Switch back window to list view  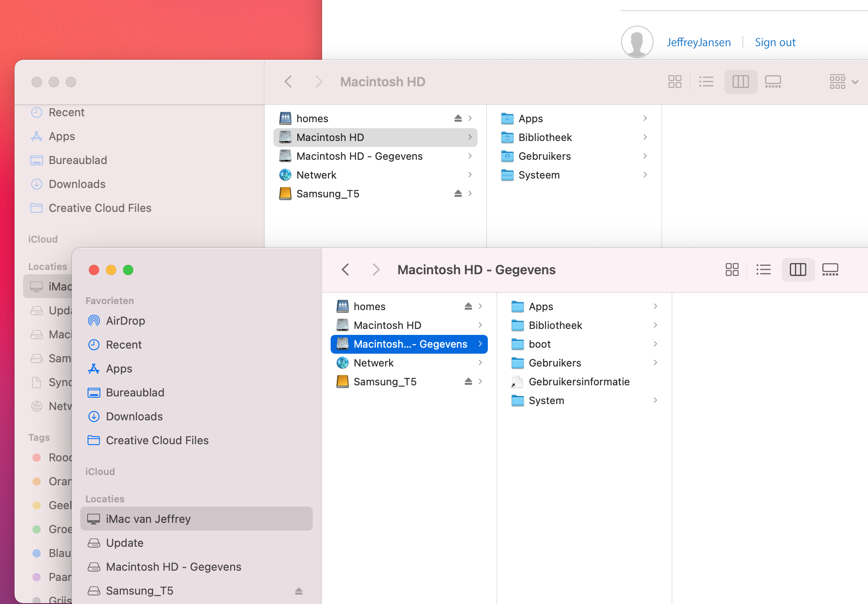[x=706, y=82]
